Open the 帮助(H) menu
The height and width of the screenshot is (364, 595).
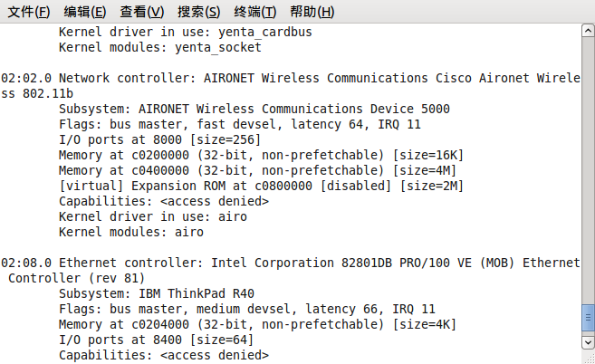pyautogui.click(x=312, y=12)
